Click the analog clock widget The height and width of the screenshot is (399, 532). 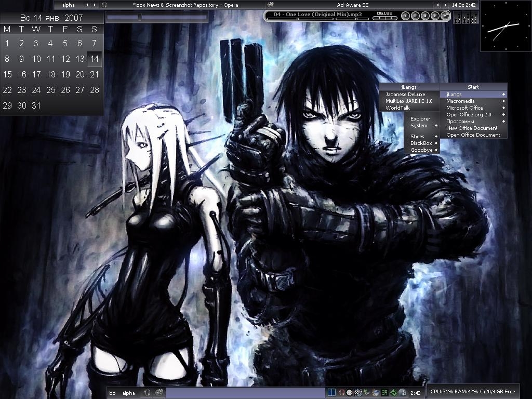point(506,26)
